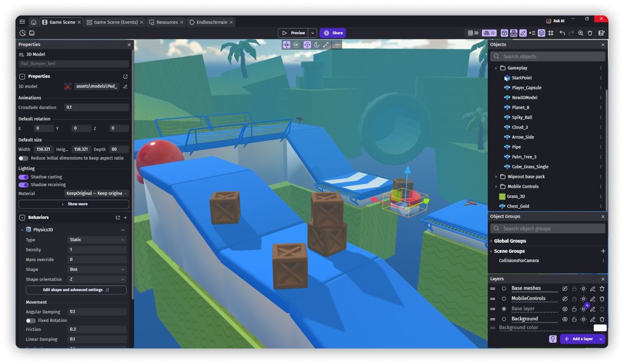The width and height of the screenshot is (624, 364).
Task: Open the trash/delete icon in the top toolbar
Action: pyautogui.click(x=590, y=32)
